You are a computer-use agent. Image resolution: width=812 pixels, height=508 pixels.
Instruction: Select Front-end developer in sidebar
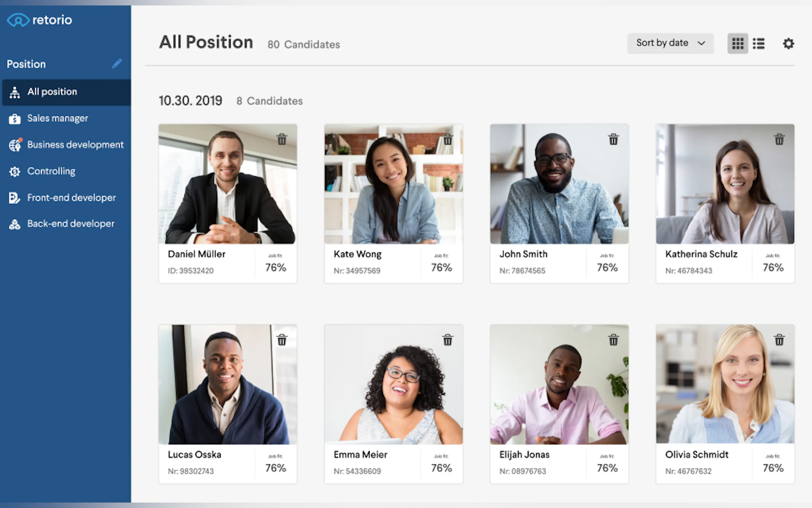tap(71, 198)
